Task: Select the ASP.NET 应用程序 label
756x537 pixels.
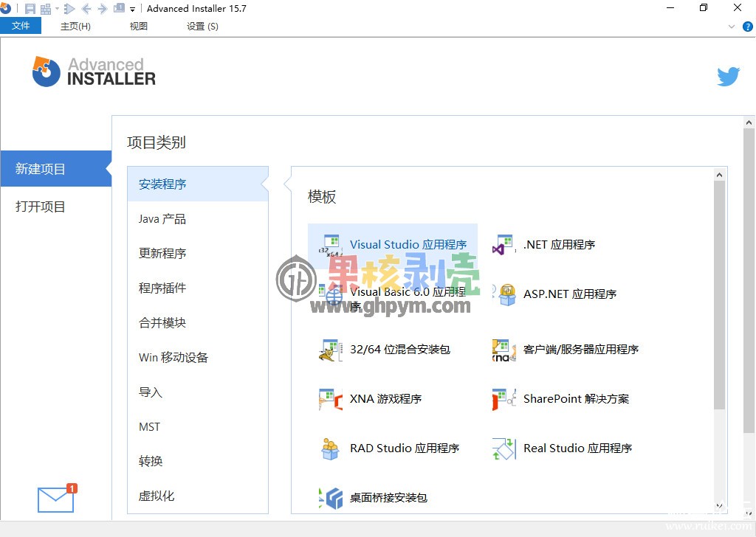Action: [x=570, y=294]
